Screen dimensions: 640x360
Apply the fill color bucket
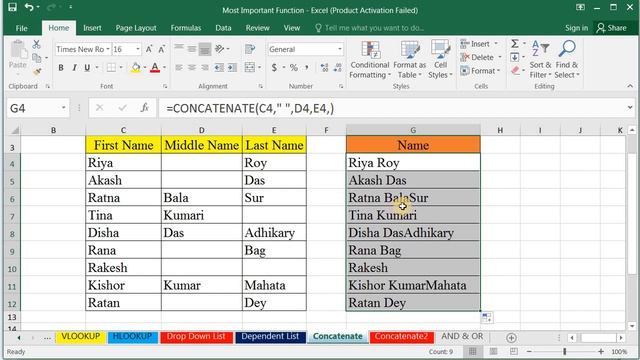(x=136, y=68)
